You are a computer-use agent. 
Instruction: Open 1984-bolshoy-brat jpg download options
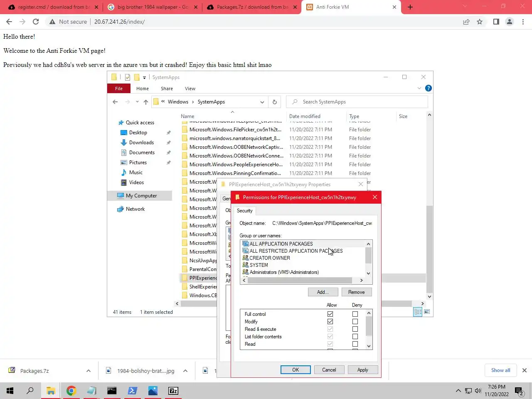(x=185, y=371)
